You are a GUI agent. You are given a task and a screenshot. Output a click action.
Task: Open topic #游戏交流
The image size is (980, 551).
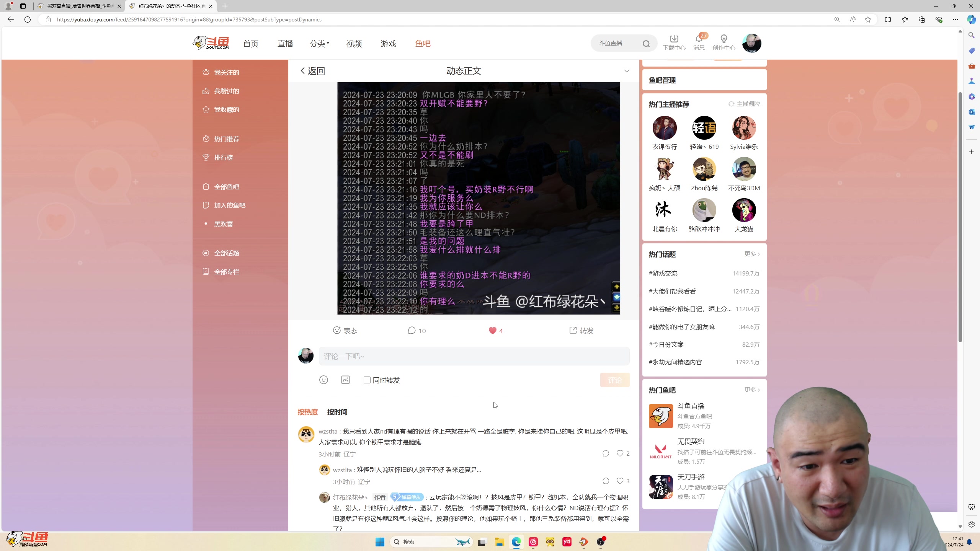tap(663, 273)
